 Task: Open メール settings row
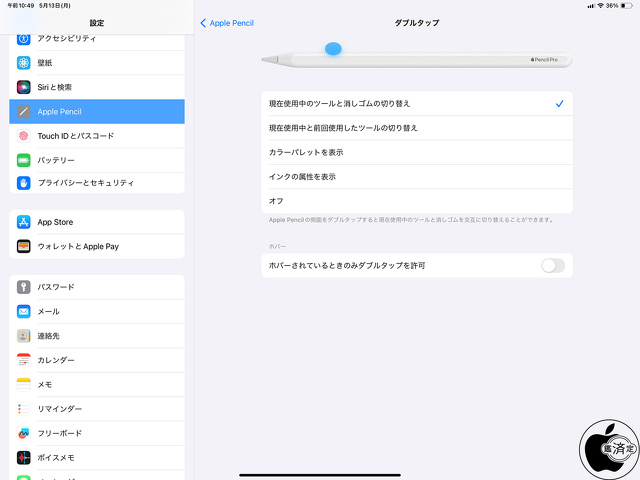point(97,311)
